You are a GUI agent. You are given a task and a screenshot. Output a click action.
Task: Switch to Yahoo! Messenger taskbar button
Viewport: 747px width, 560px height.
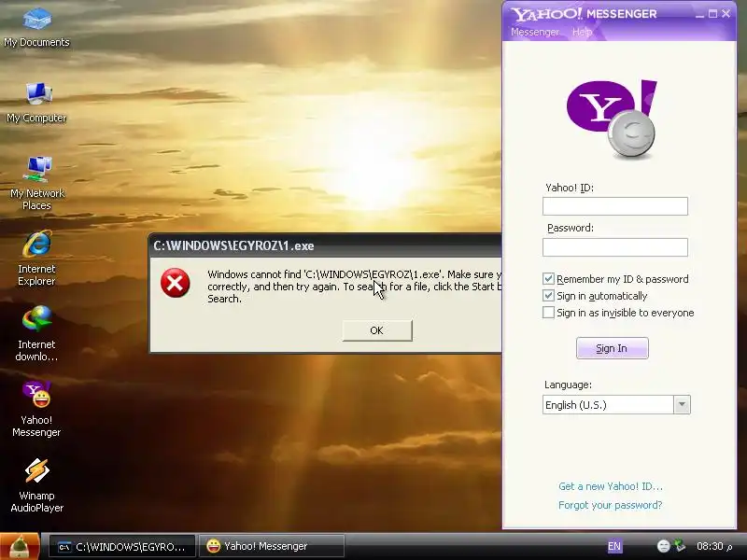(271, 547)
